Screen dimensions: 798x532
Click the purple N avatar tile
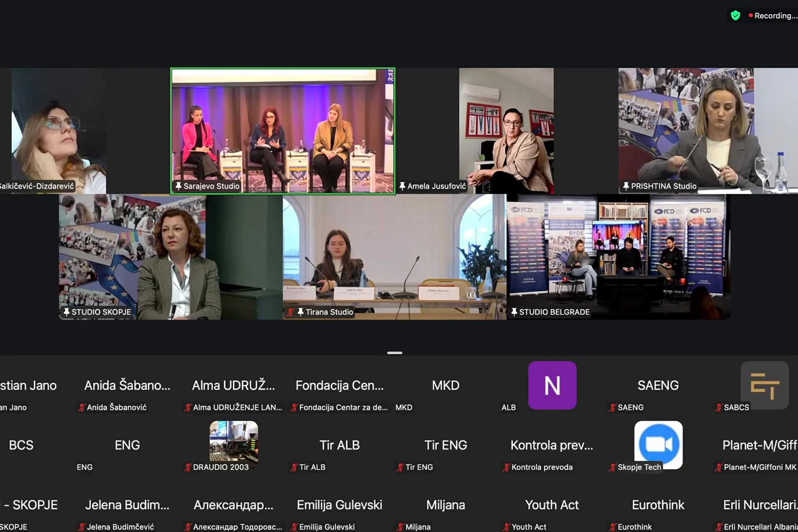coord(552,385)
